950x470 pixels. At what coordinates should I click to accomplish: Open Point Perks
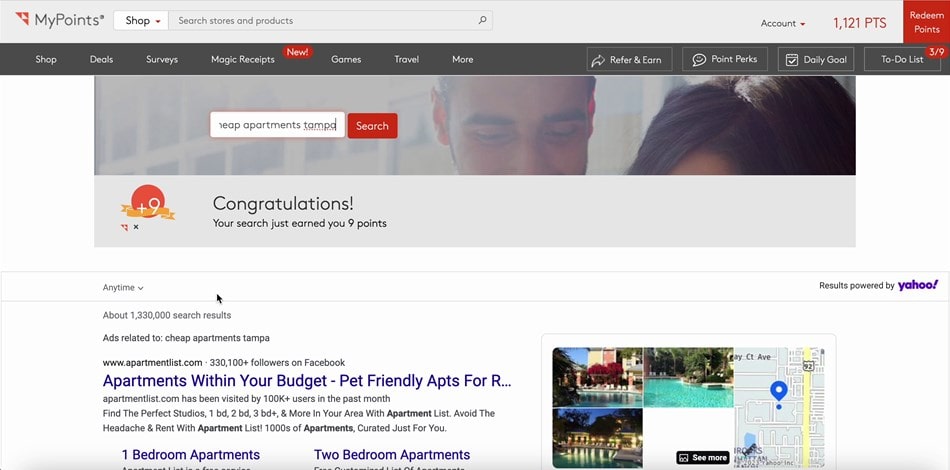point(725,59)
